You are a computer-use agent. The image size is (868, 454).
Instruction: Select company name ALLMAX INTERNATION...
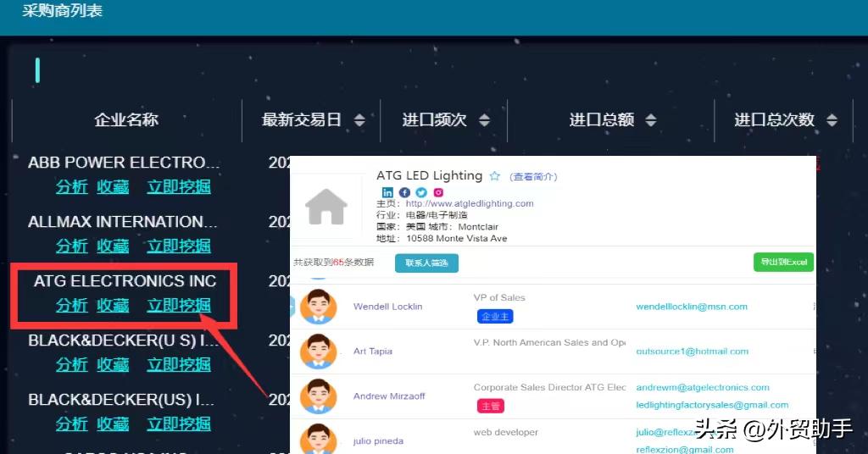pyautogui.click(x=123, y=222)
